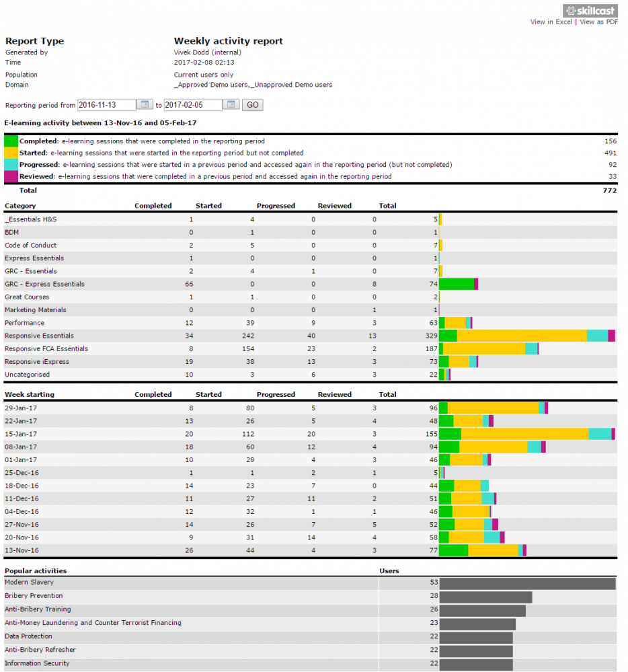This screenshot has height=672, width=628.
Task: Open the View in Excel link
Action: (x=551, y=22)
